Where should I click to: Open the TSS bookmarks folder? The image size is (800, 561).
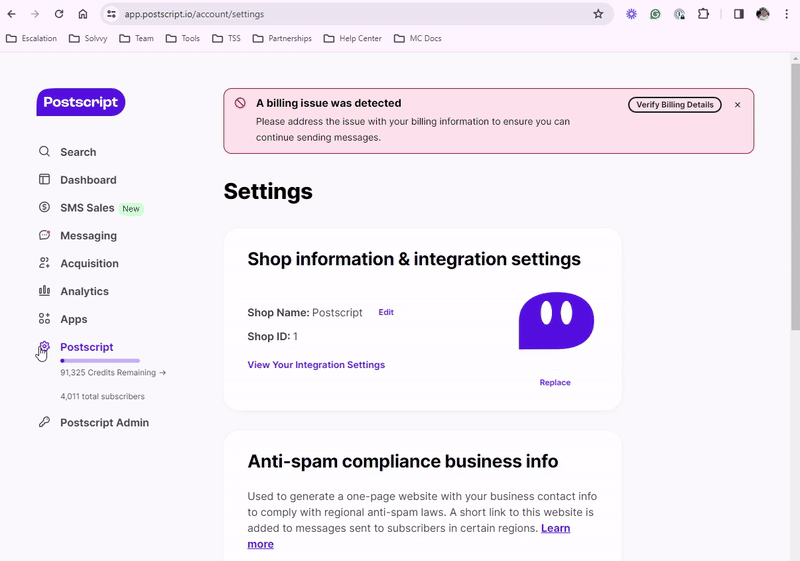pyautogui.click(x=227, y=38)
